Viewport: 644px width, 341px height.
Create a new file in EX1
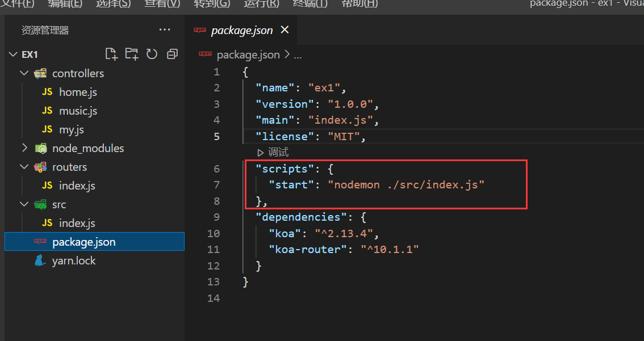click(111, 54)
